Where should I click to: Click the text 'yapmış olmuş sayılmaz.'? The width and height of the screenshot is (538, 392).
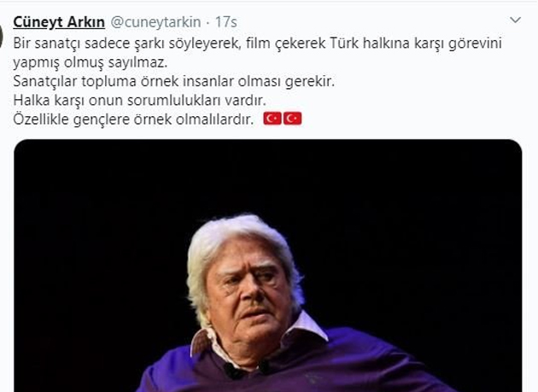pos(91,63)
